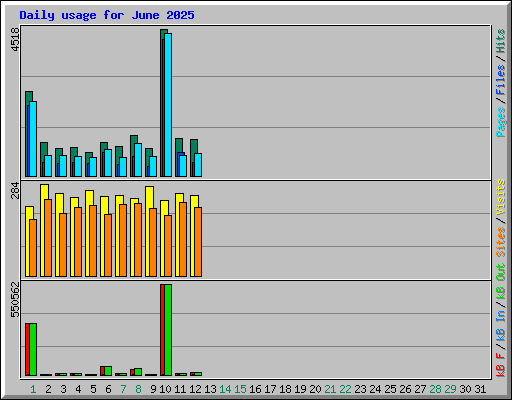Select day 16 on the x-axis
The image size is (512, 400).
[x=255, y=389]
